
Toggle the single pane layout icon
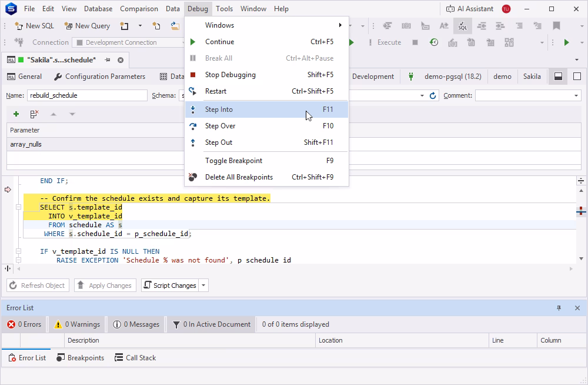point(577,77)
